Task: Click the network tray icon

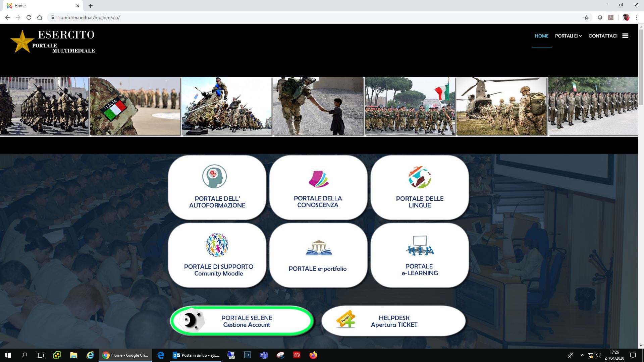Action: (591, 355)
